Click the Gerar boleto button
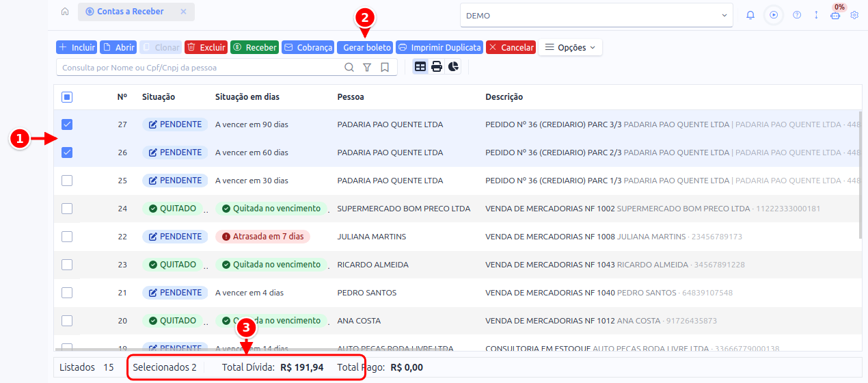Viewport: 868px width, 383px height. (x=365, y=48)
